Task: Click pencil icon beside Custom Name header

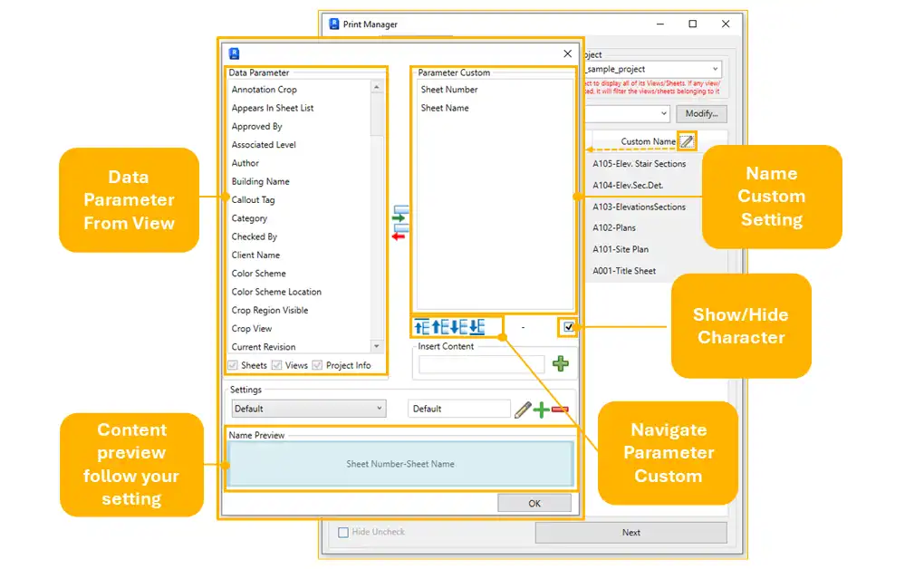Action: point(688,141)
